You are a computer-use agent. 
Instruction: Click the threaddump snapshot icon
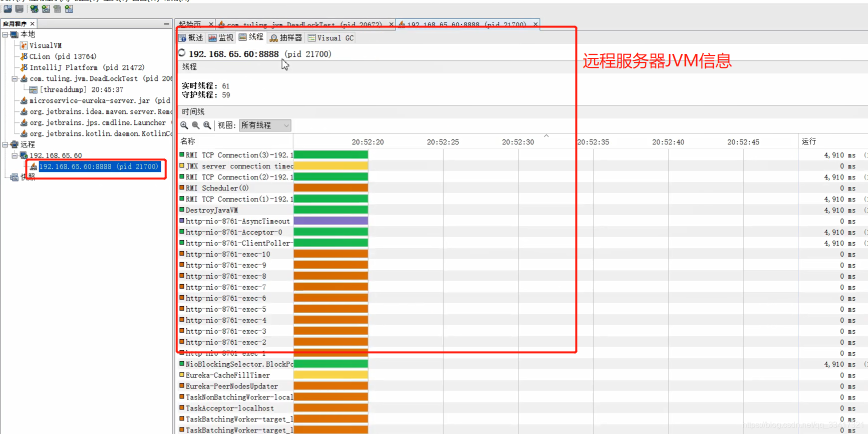click(x=33, y=89)
